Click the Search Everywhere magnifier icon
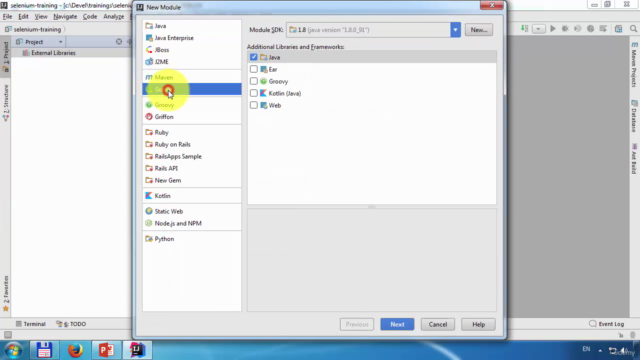 tap(633, 29)
